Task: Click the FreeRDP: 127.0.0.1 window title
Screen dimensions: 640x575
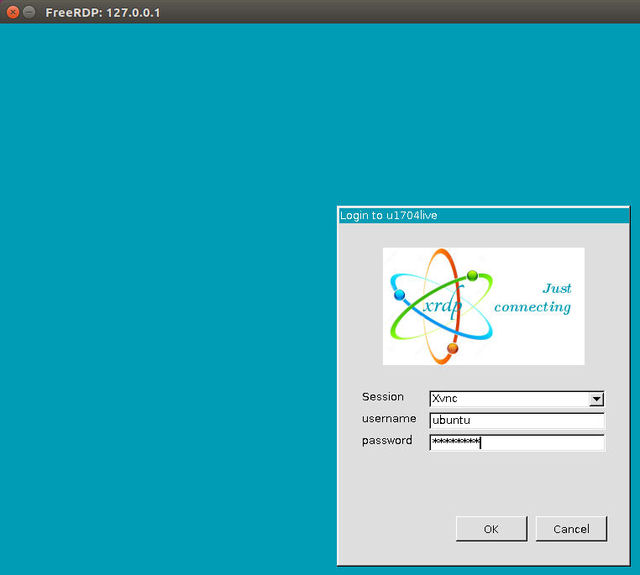Action: point(102,13)
